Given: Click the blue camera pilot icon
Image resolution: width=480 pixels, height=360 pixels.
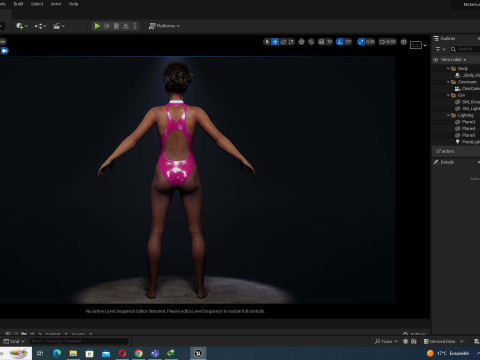Looking at the screenshot, I should 5,51.
